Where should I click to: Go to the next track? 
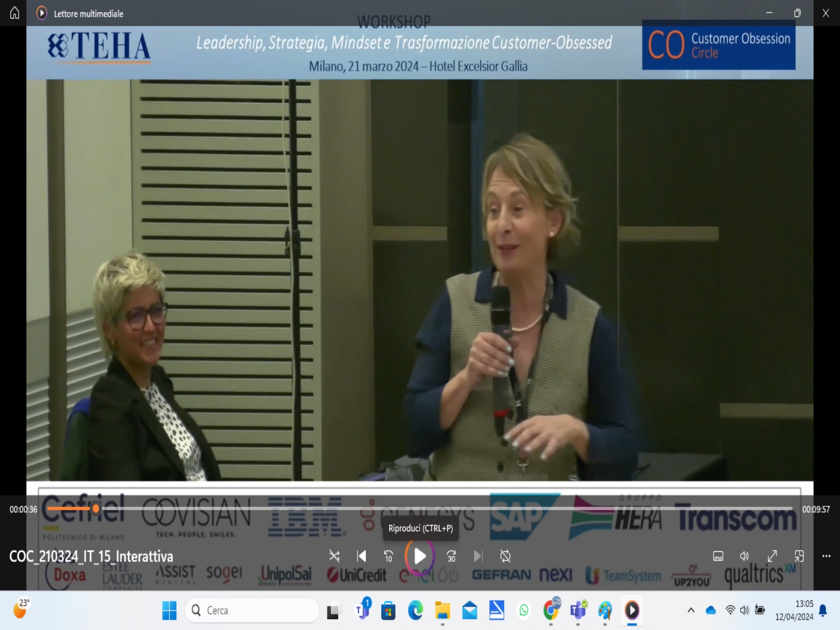[x=478, y=556]
